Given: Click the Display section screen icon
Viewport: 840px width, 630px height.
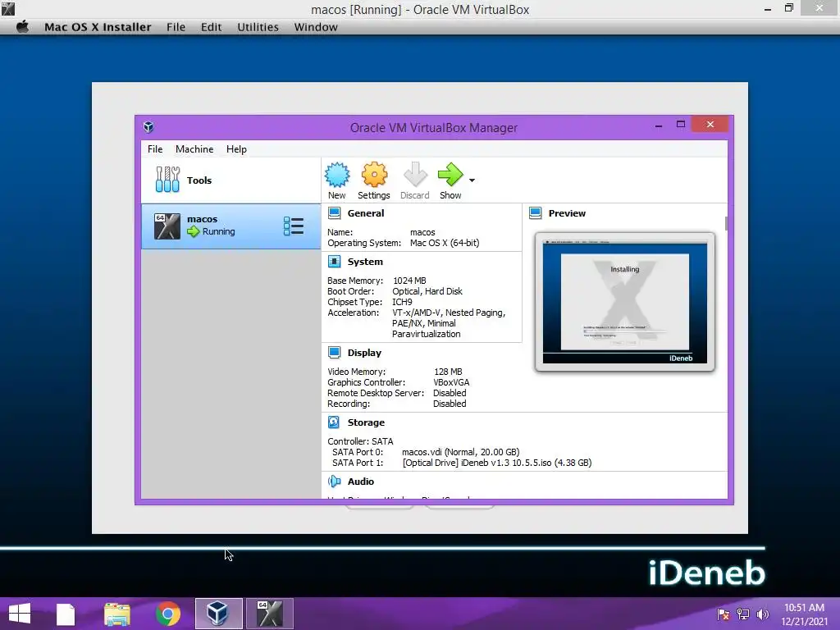Looking at the screenshot, I should [x=335, y=353].
